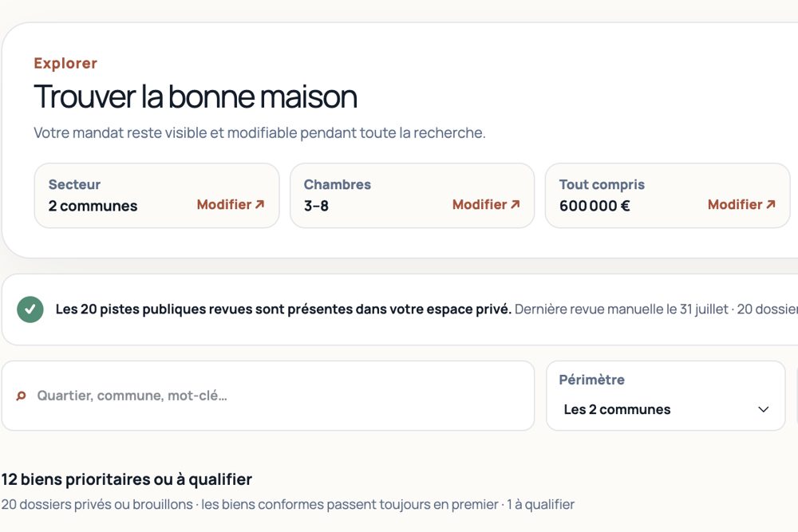Click the Quartier, commune, mot-clé search field
This screenshot has width=798, height=532.
point(268,396)
